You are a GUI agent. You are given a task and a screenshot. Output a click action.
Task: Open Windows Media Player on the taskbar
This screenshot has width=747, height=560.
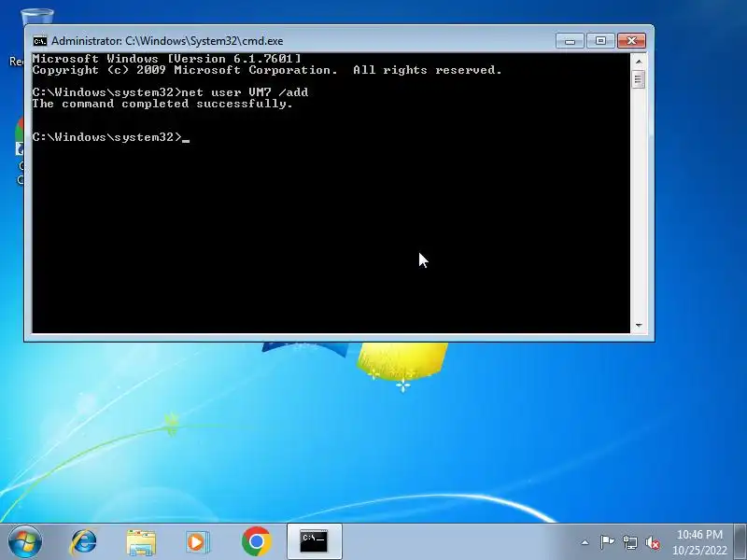coord(198,542)
